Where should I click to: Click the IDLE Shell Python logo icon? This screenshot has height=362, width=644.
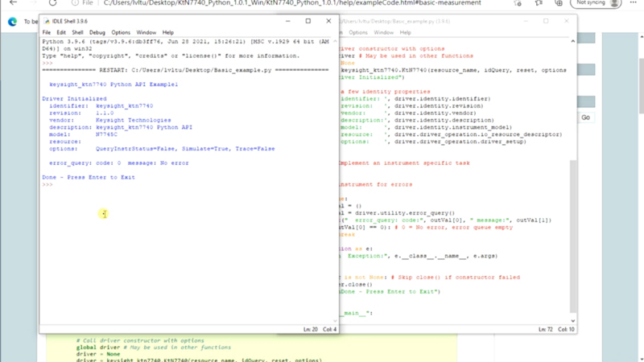(46, 21)
